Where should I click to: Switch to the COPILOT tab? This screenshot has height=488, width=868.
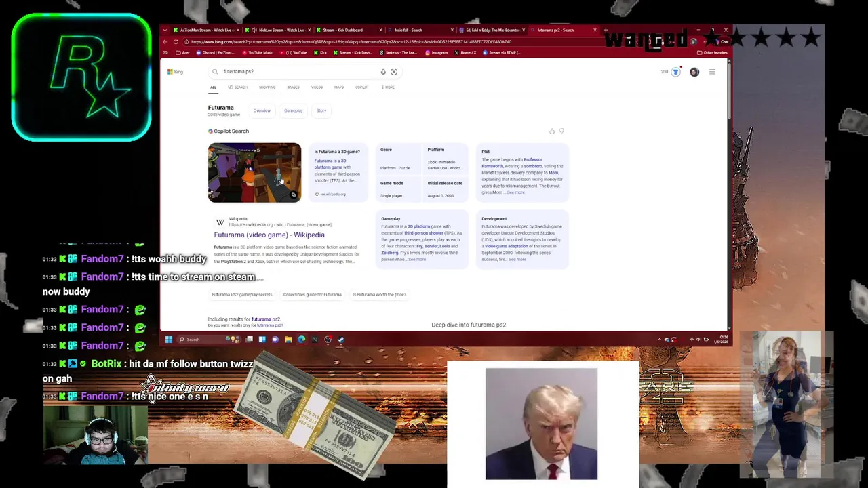(x=362, y=87)
